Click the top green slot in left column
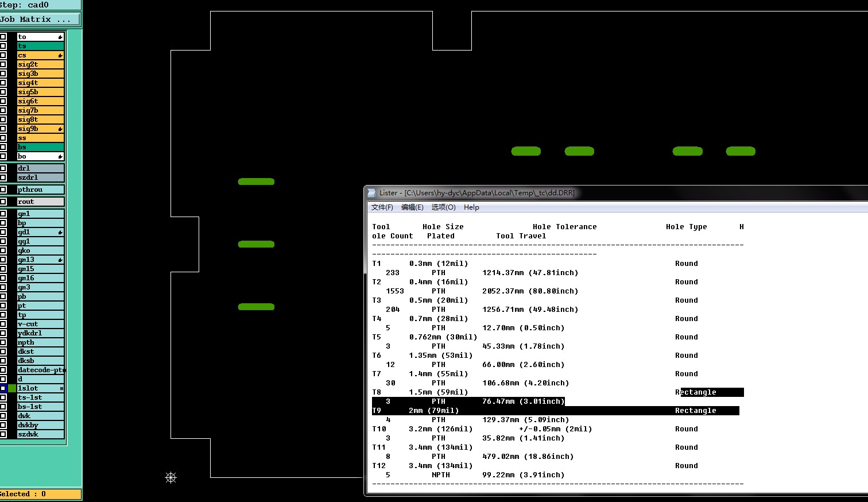The width and height of the screenshot is (868, 502). 256,182
